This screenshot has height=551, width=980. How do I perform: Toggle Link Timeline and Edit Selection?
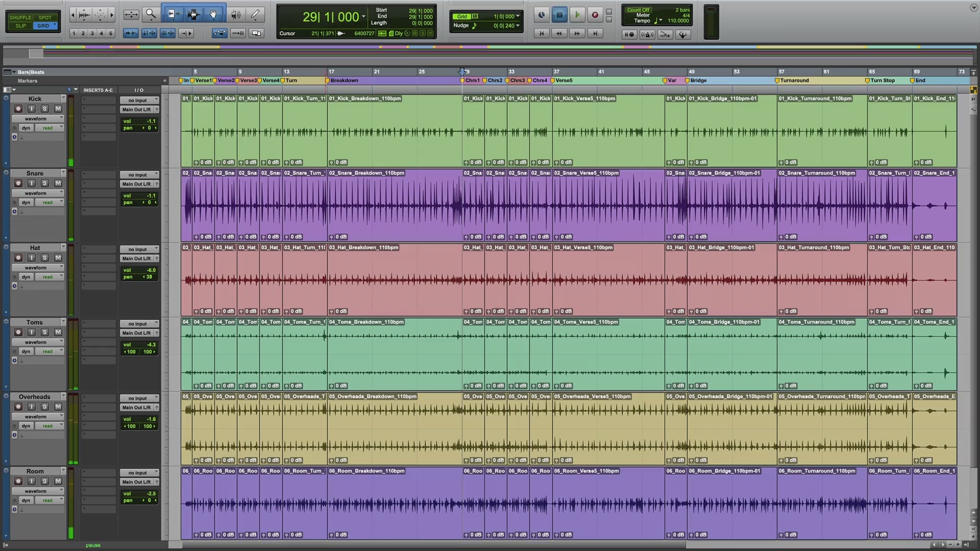coord(149,33)
